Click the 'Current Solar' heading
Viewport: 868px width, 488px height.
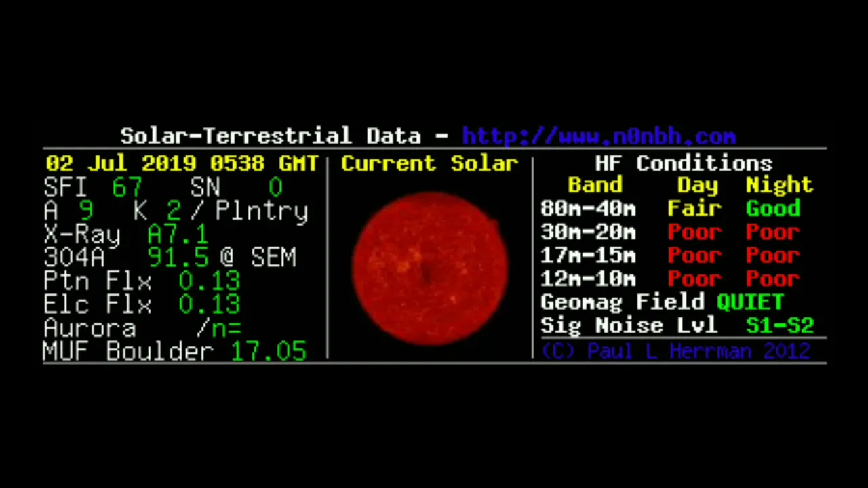(x=430, y=164)
